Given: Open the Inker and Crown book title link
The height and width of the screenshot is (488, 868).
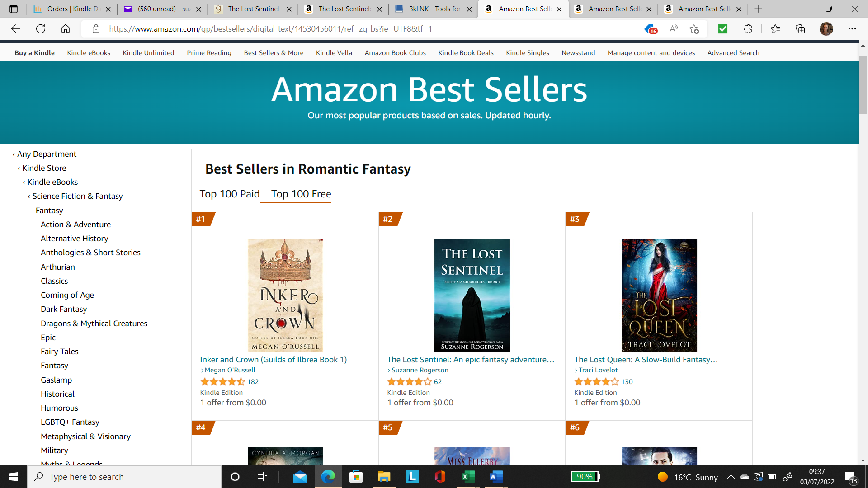Looking at the screenshot, I should (274, 360).
